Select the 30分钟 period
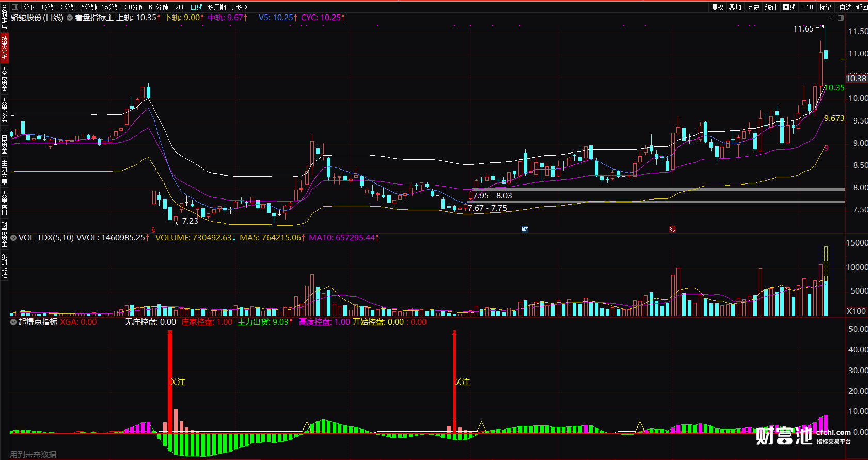The height and width of the screenshot is (460, 868). click(x=135, y=7)
